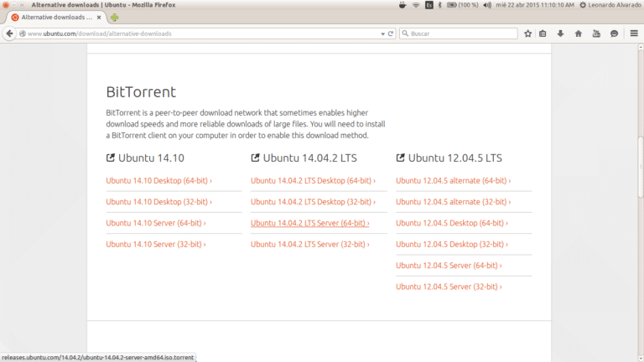Click external-link icon beside Ubuntu 14.10
Viewport: 644px width, 362px height.
click(110, 158)
